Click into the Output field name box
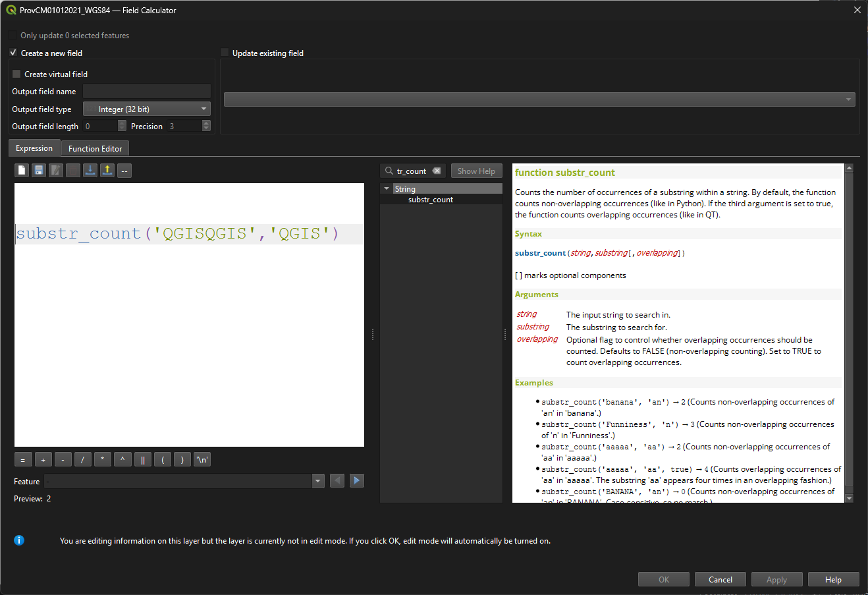 [x=147, y=92]
